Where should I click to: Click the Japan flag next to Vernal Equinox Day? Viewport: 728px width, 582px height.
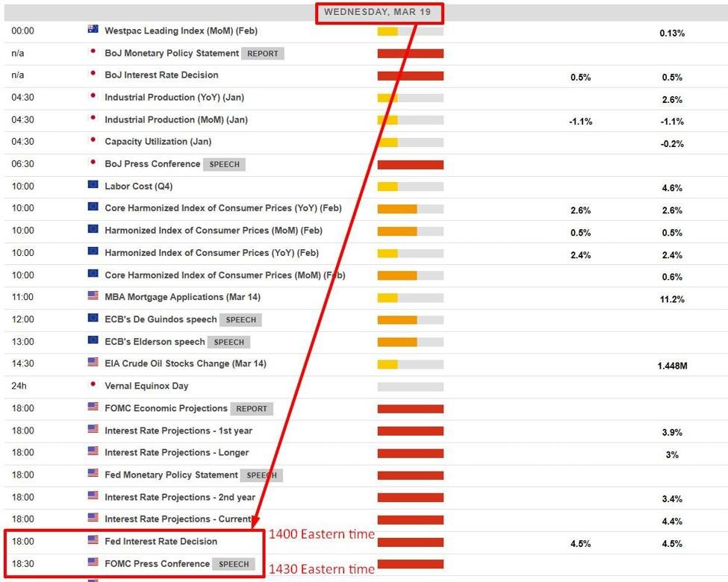[x=93, y=385]
